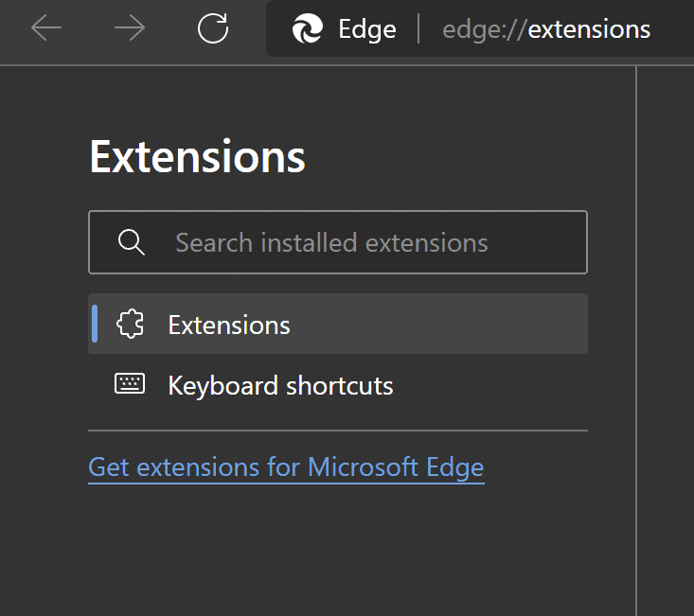The width and height of the screenshot is (694, 616).
Task: Click empty content pane right of sidebar
Action: pyautogui.click(x=666, y=341)
